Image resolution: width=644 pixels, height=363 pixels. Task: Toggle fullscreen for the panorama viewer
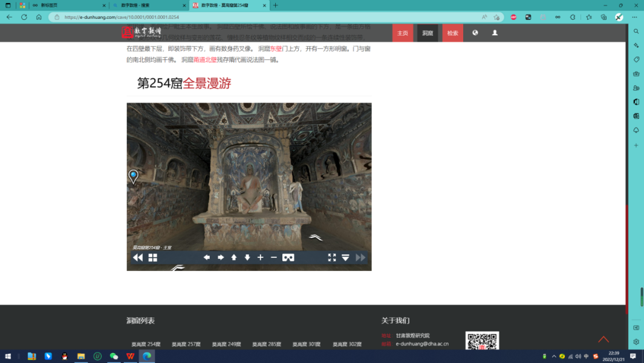pyautogui.click(x=332, y=258)
